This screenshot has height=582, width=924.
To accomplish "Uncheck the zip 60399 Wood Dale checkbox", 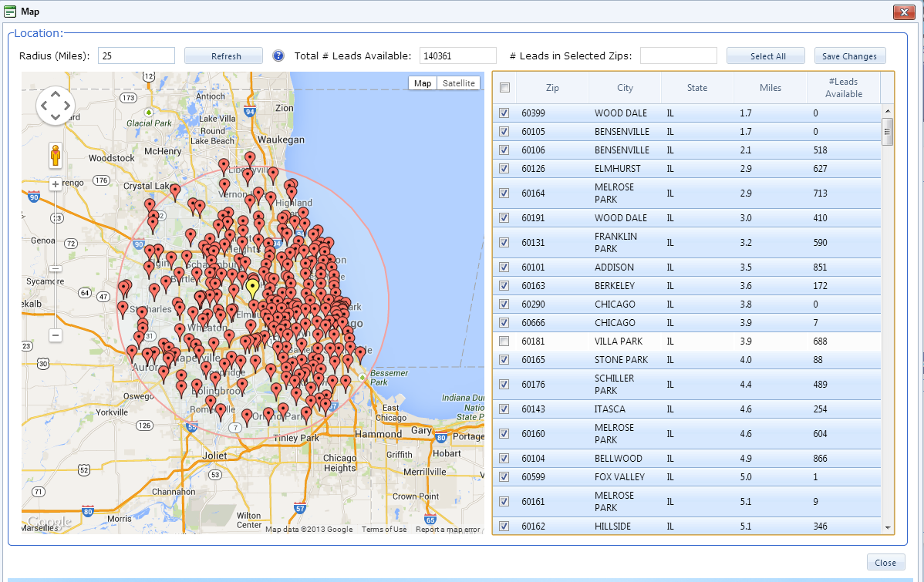I will pyautogui.click(x=504, y=113).
